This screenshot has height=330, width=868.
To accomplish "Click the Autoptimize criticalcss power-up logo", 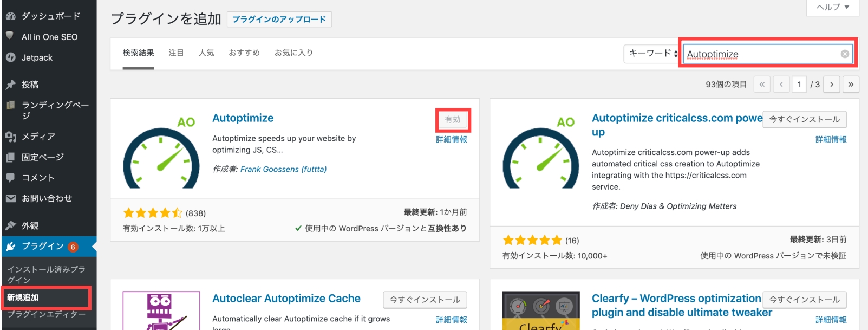I will pyautogui.click(x=541, y=152).
